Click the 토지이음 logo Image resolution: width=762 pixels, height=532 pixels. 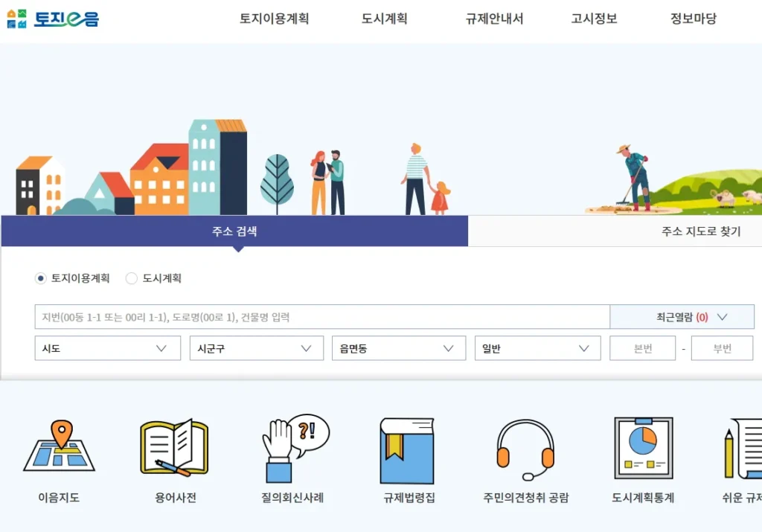52,19
